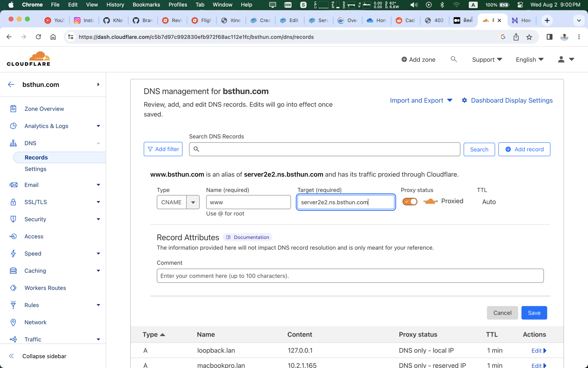Open Network sidebar item
The image size is (588, 368).
[x=35, y=322]
